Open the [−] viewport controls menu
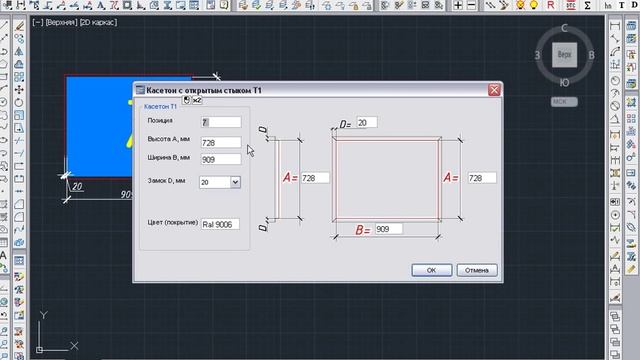Screen dimensions: 640x360 pyautogui.click(x=38, y=22)
